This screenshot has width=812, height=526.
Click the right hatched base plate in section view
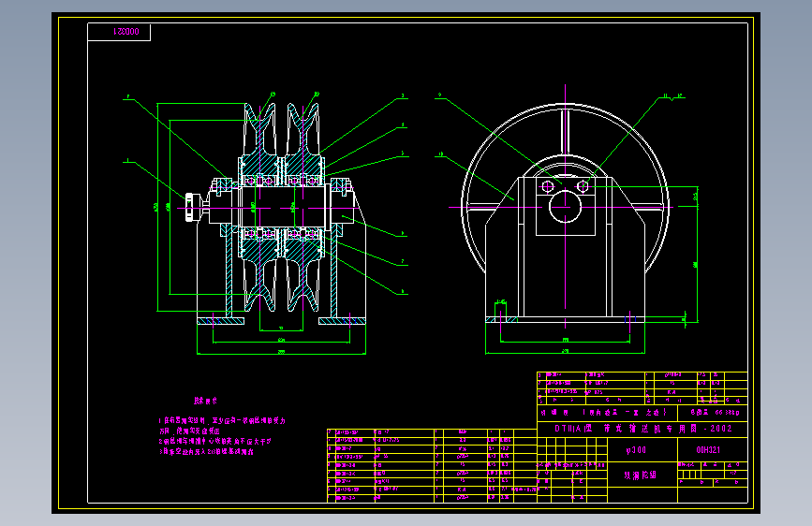(342, 321)
